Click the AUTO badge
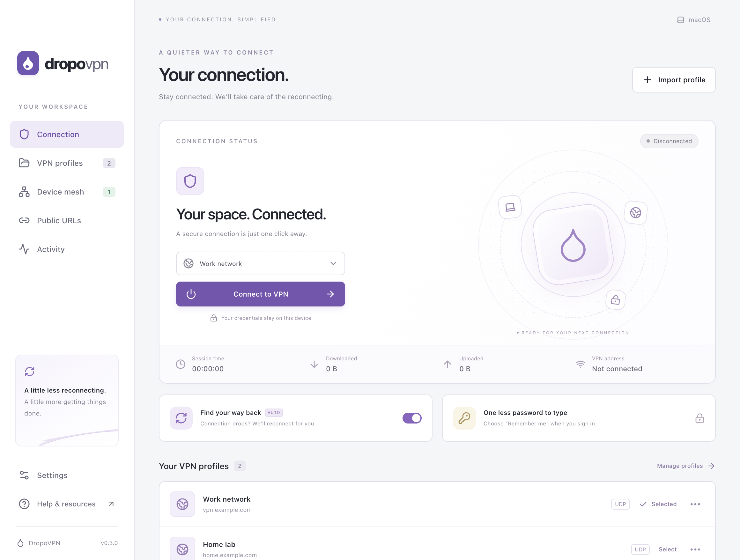 pyautogui.click(x=274, y=412)
